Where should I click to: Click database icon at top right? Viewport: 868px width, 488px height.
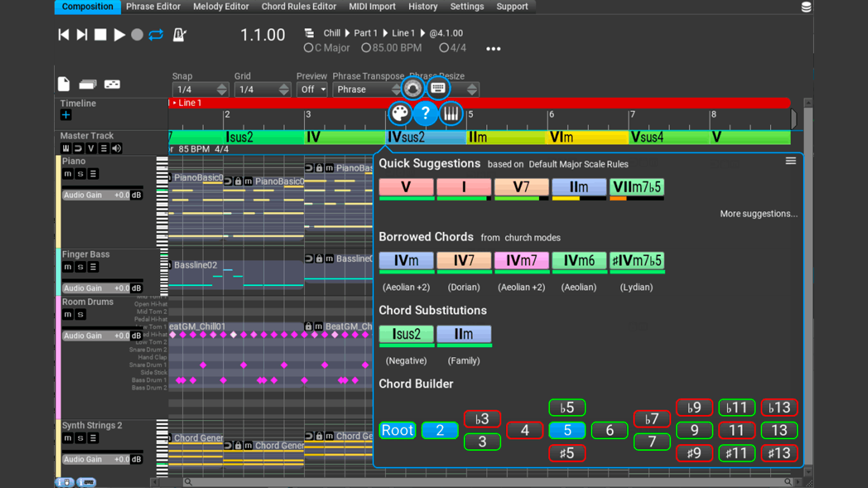806,7
